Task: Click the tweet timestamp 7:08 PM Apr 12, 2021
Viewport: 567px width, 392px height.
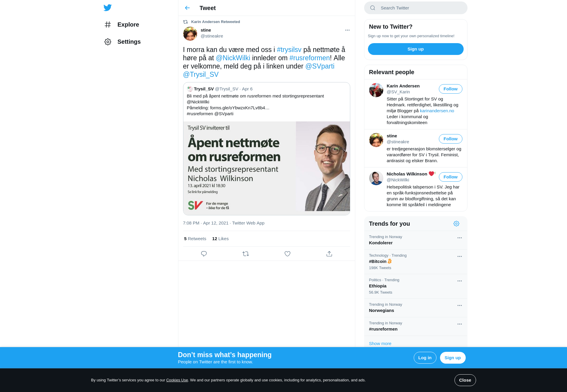Action: (206, 223)
